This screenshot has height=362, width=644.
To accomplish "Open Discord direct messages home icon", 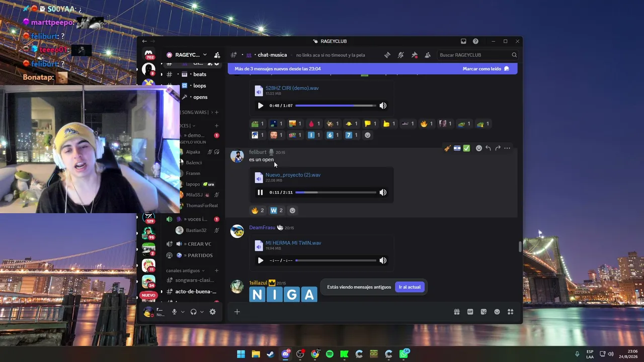I will tap(148, 53).
